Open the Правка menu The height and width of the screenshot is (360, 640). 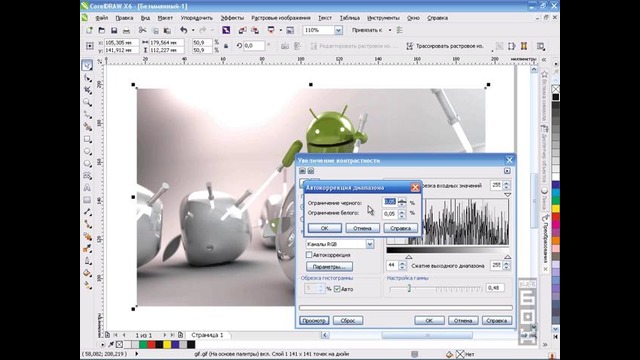(124, 18)
